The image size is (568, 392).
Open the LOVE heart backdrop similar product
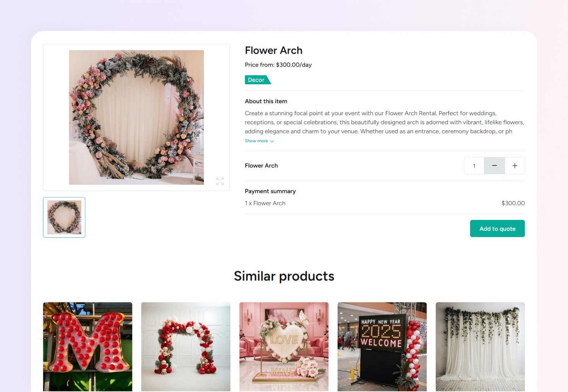tap(284, 346)
